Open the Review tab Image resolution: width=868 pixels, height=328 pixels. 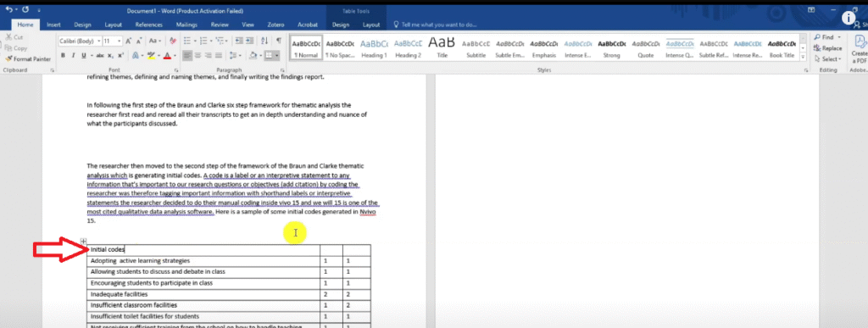point(220,25)
